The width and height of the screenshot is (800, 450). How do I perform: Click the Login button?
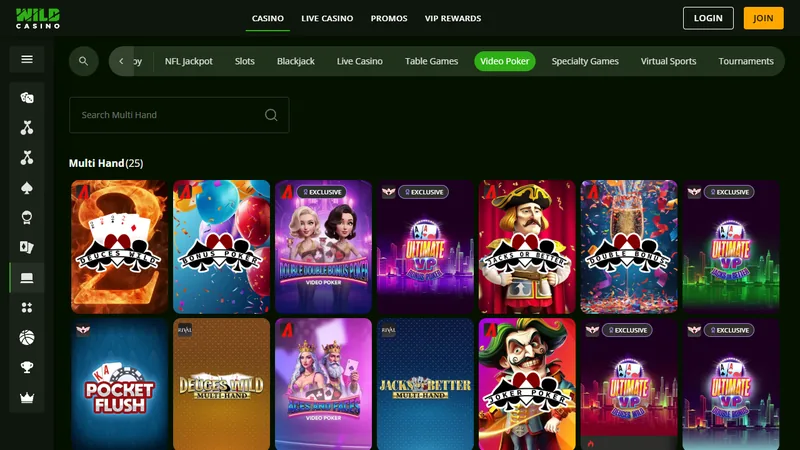click(708, 18)
